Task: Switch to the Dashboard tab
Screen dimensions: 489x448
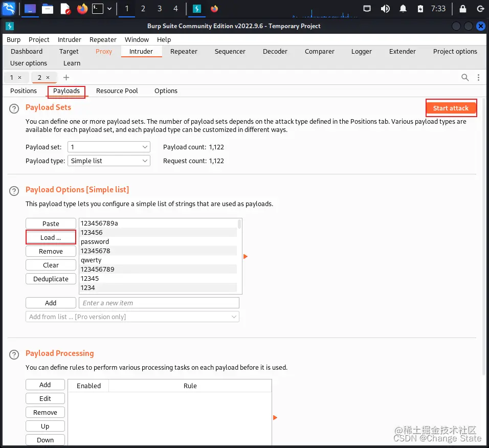Action: (27, 52)
